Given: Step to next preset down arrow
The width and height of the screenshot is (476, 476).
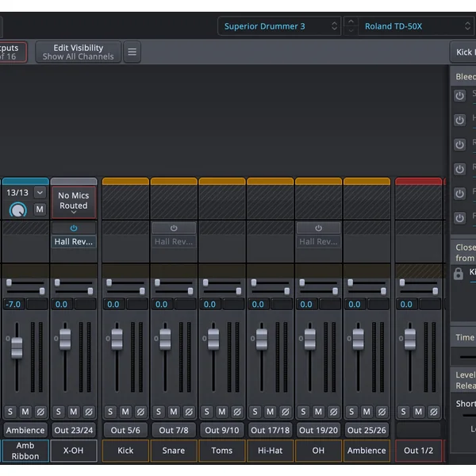Looking at the screenshot, I should point(351,31).
